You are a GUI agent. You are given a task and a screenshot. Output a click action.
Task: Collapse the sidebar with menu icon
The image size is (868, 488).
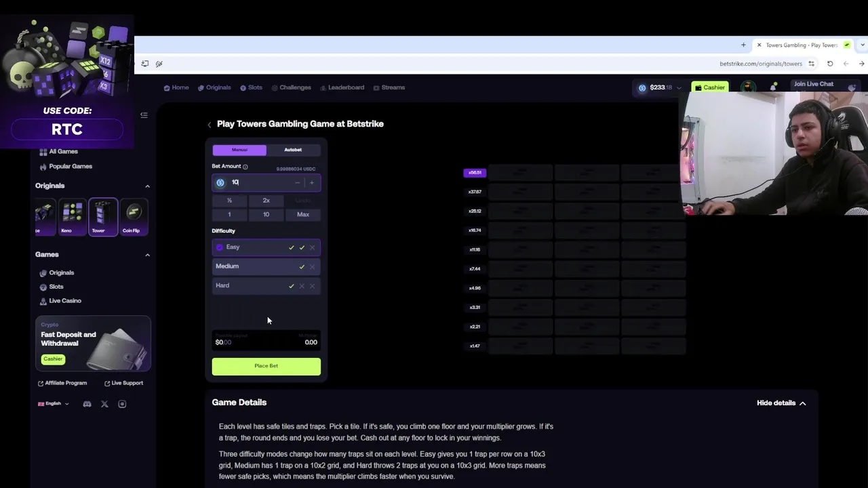point(144,115)
